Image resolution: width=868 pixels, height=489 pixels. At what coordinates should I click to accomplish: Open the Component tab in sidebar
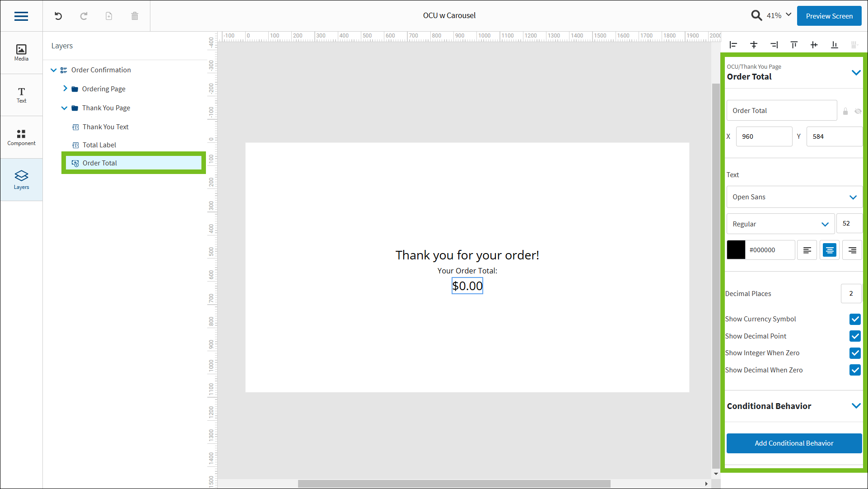(x=21, y=137)
